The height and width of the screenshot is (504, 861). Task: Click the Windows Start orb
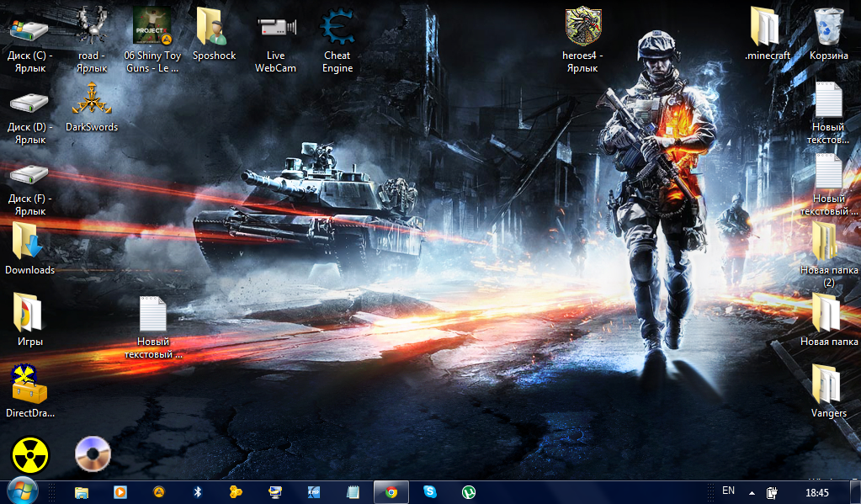22,491
